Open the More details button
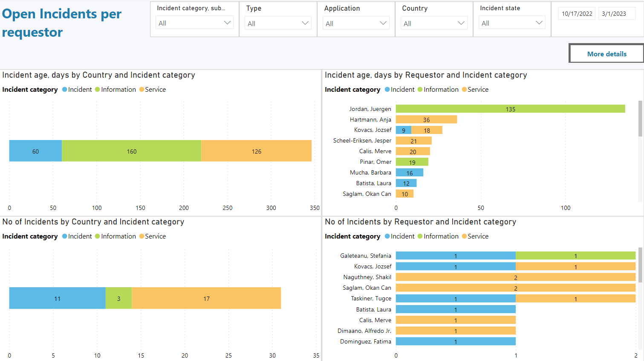The height and width of the screenshot is (361, 644). click(x=606, y=54)
